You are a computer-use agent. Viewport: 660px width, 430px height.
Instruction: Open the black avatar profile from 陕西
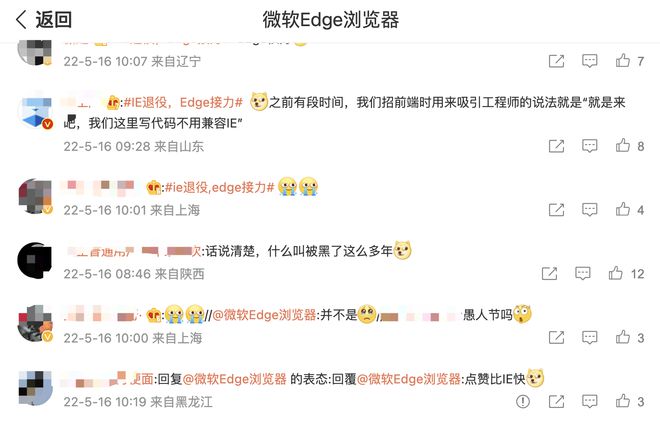coord(35,260)
